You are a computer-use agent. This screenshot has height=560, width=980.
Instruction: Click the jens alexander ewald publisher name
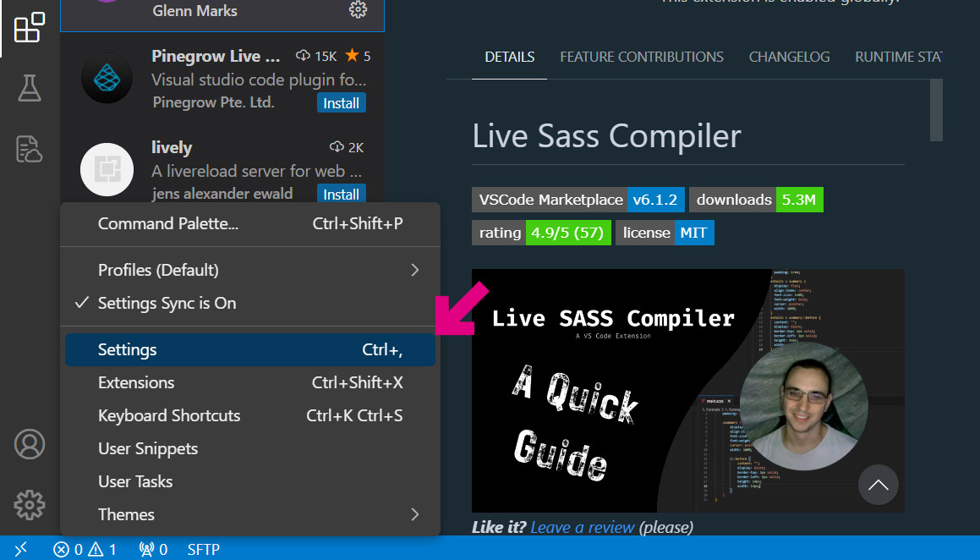coord(222,194)
